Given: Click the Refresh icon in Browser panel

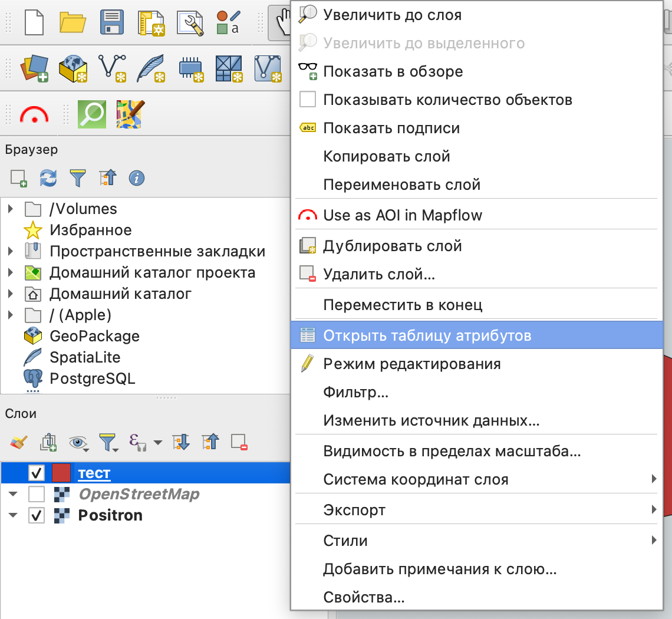Looking at the screenshot, I should coord(48,177).
